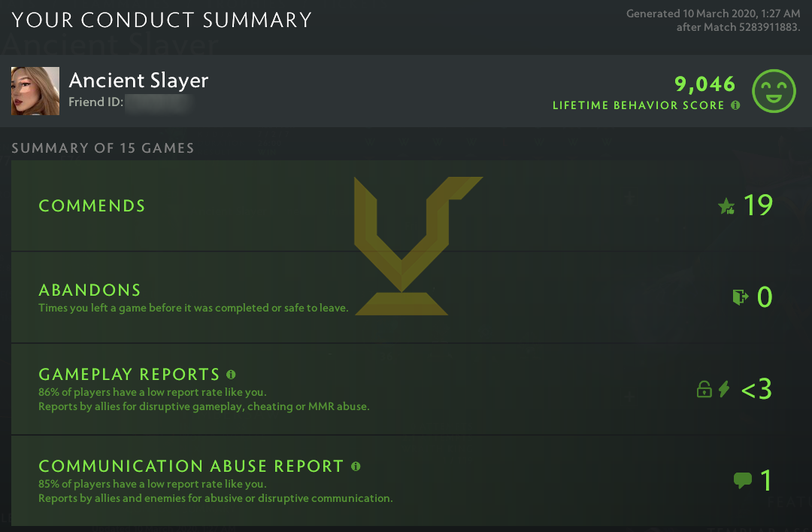
Task: Click the blurred Friend ID field
Action: click(156, 102)
